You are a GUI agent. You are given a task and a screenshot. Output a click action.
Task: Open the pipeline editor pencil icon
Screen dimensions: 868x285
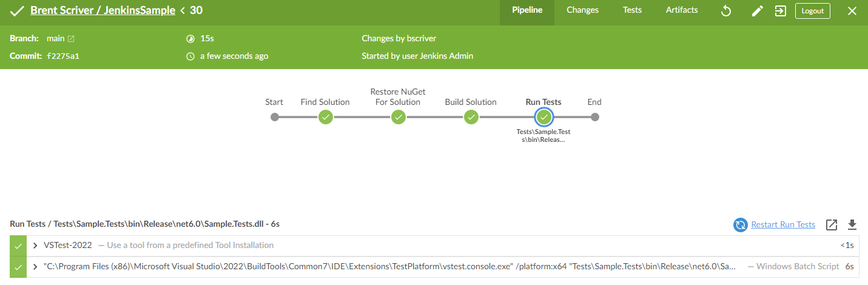(757, 11)
